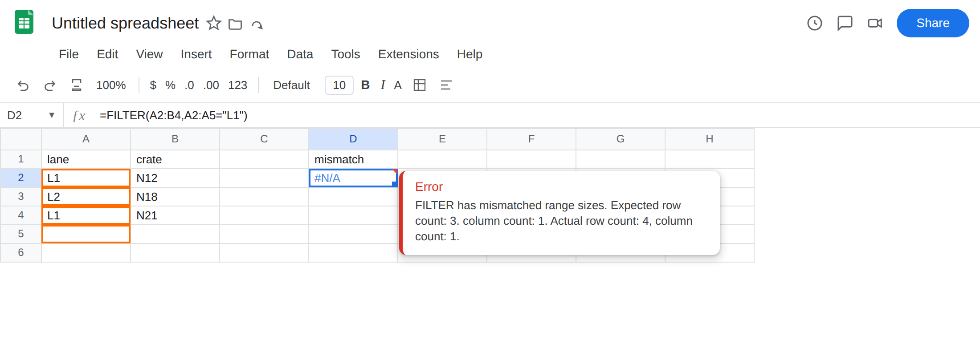
Task: Star the Untitled spreadsheet
Action: click(x=214, y=23)
